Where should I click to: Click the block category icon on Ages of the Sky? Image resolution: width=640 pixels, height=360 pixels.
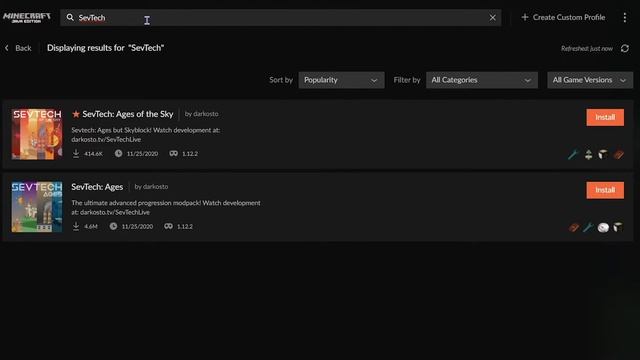point(603,154)
